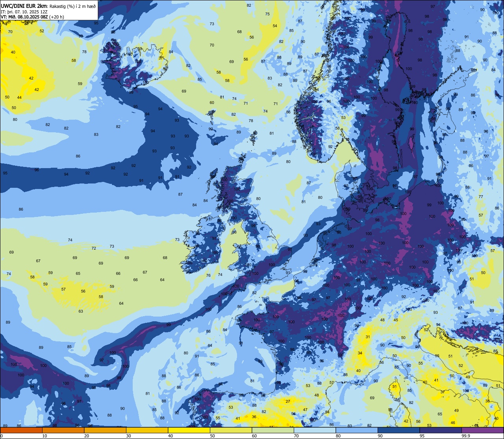Click the humidity value 46 near the bottom-right legend

pyautogui.click(x=453, y=423)
